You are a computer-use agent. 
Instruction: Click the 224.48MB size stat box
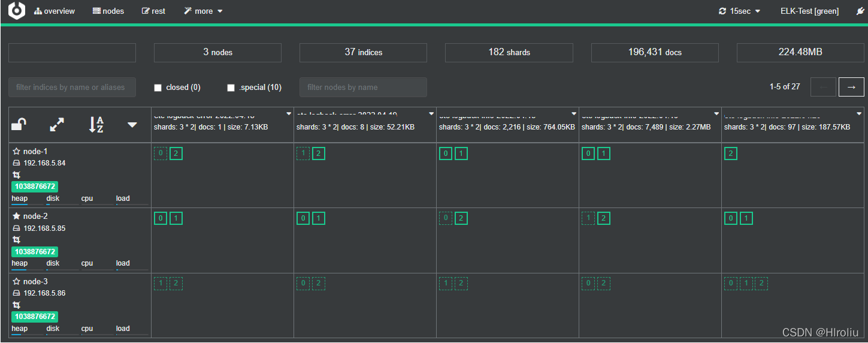click(x=800, y=52)
